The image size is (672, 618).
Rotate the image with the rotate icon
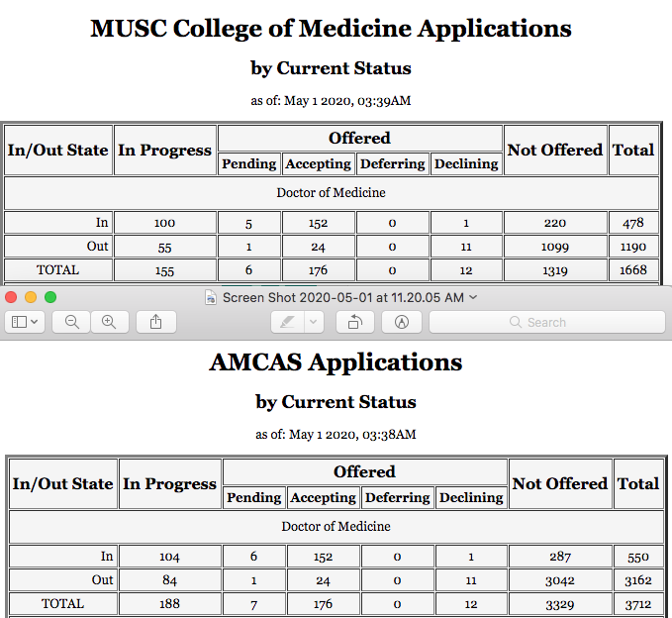[355, 322]
